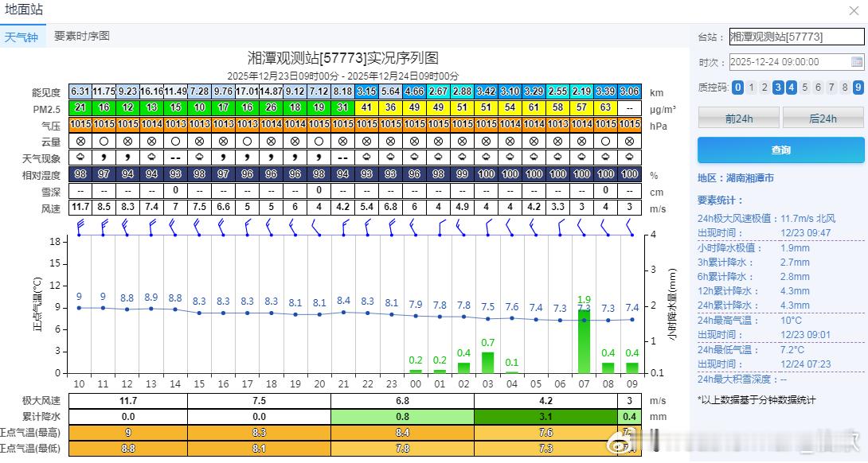
Task: Open the 要素时序图 tab
Action: click(81, 36)
